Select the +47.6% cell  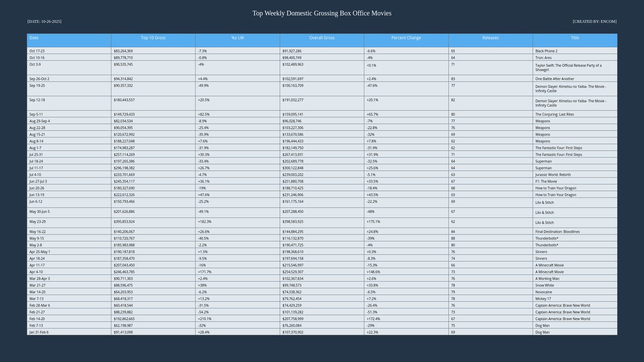238,195
